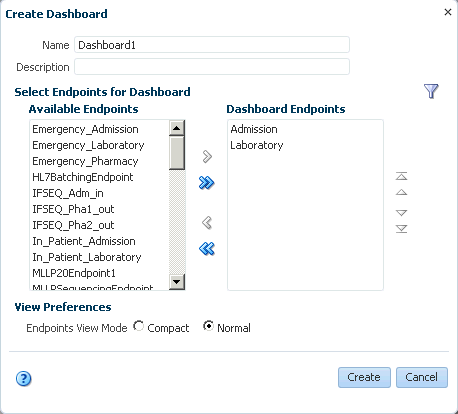Click the Description input field
The width and height of the screenshot is (458, 414).
pyautogui.click(x=212, y=67)
